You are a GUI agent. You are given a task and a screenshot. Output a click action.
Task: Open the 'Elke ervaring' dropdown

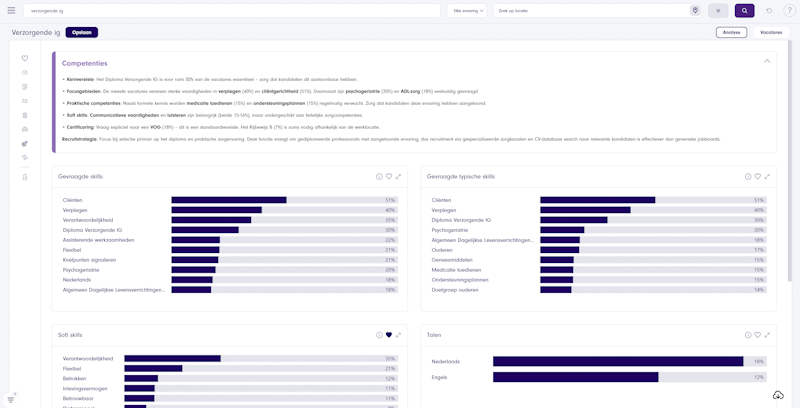click(x=468, y=10)
